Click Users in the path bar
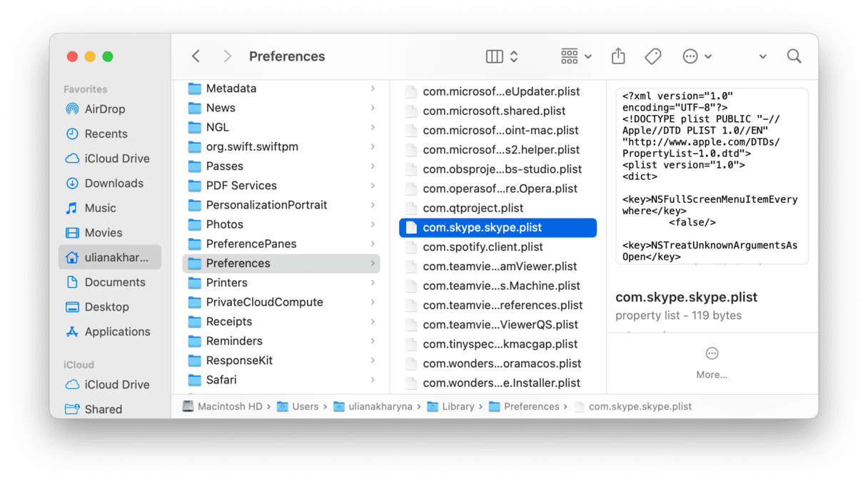This screenshot has width=868, height=484. pos(305,406)
